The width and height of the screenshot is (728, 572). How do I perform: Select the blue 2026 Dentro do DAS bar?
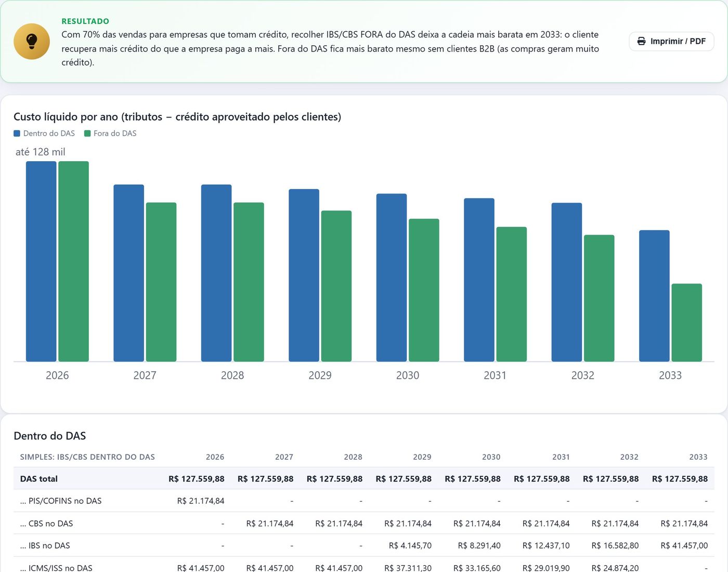point(41,261)
